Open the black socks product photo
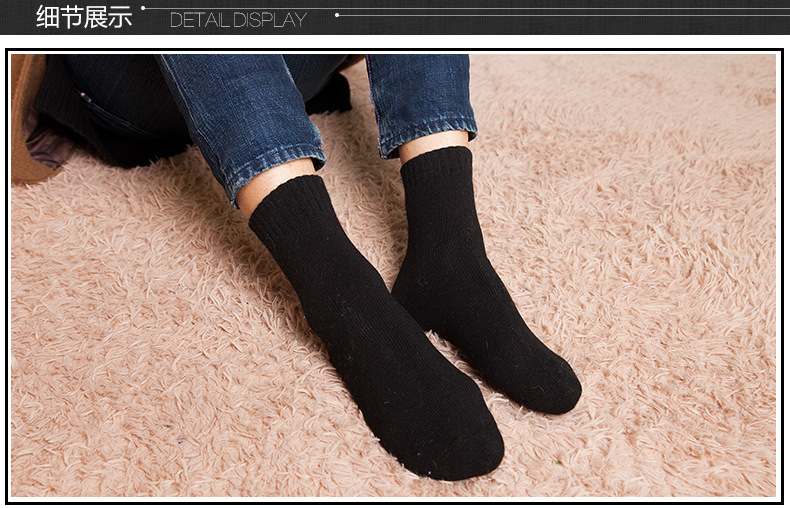 [x=393, y=276]
